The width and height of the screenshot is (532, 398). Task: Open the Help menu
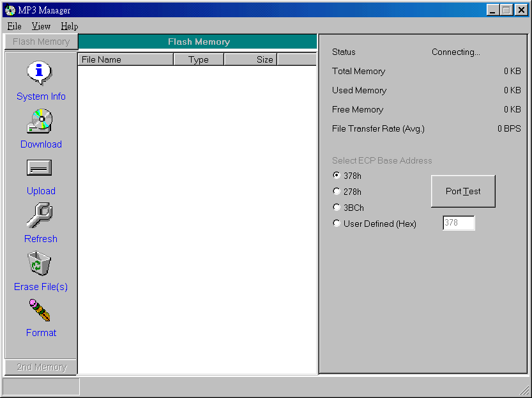point(70,26)
